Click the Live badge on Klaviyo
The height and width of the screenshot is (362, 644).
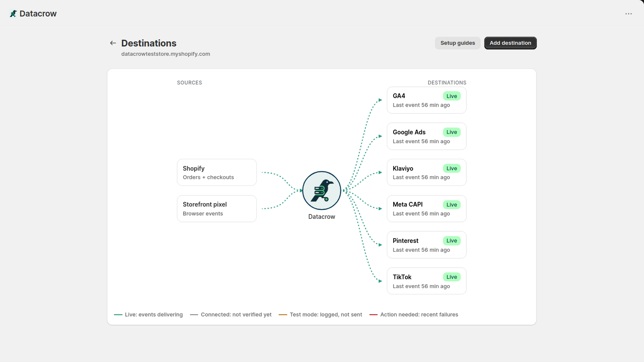[x=452, y=169]
